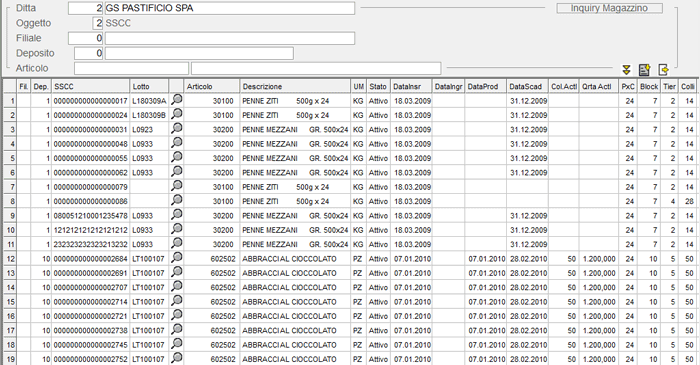
Task: Click the DataScad column header
Action: coord(528,87)
